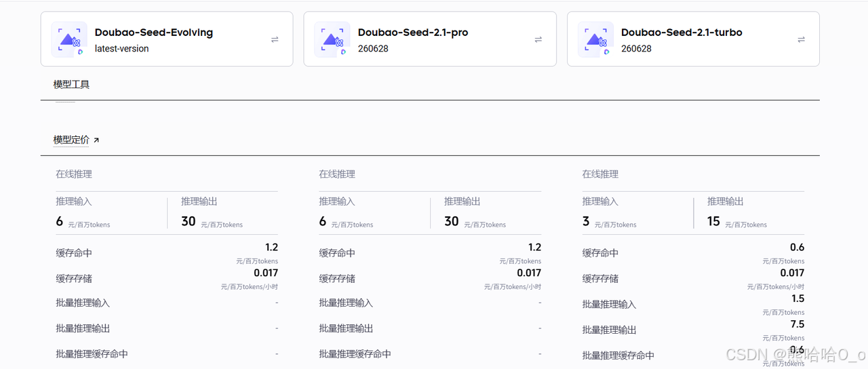868x369 pixels.
Task: Click 批量推理缓存命中 row in the Evolving column
Action: pyautogui.click(x=167, y=354)
